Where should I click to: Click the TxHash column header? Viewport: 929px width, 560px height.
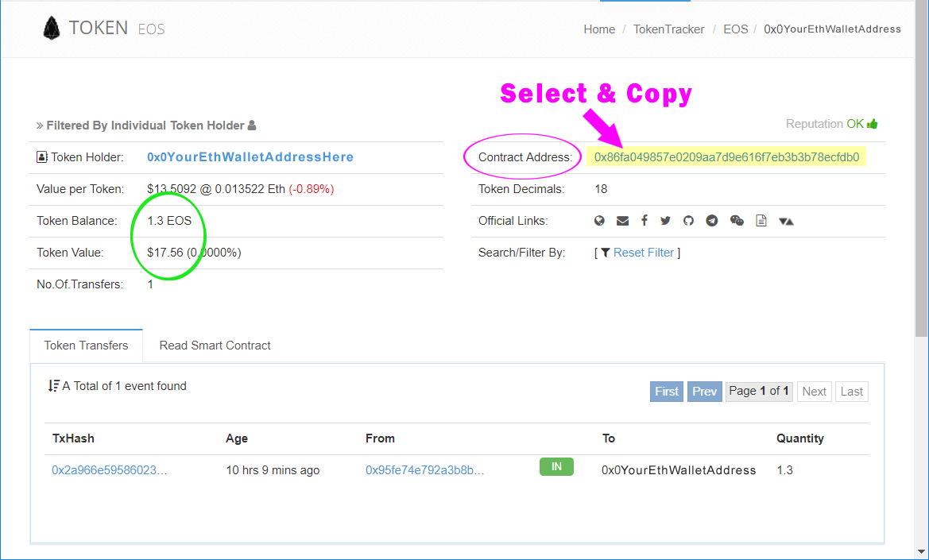click(73, 438)
